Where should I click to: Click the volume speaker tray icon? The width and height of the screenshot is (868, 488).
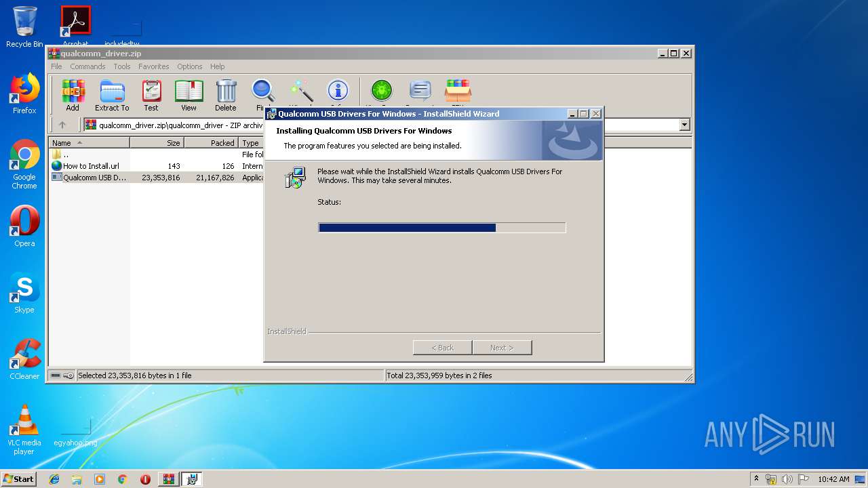coord(787,479)
